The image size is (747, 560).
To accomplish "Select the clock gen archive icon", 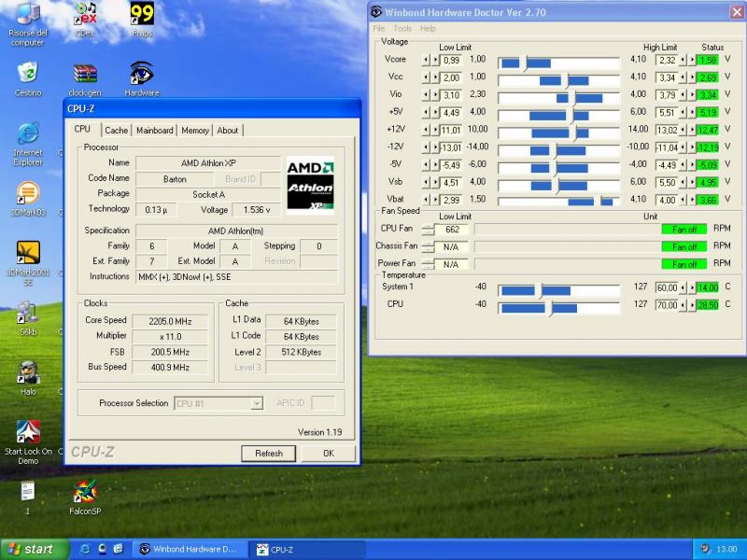I will tap(85, 80).
